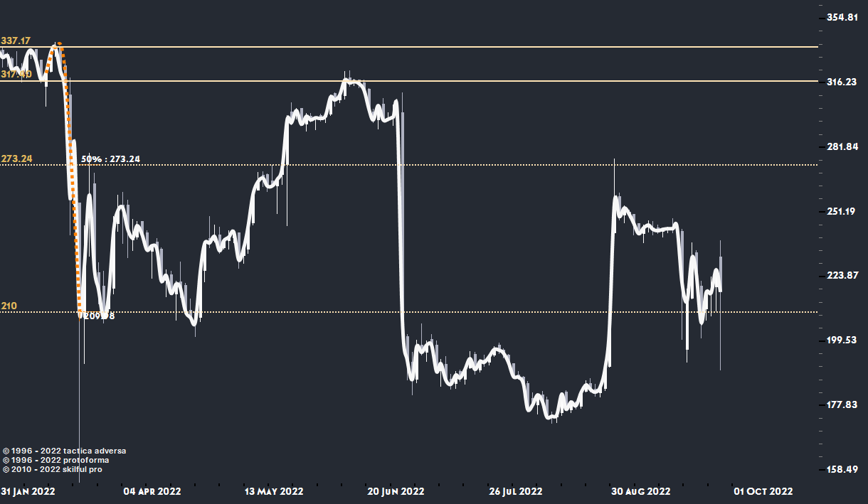
Task: Select the 210 support level label
Action: point(9,306)
